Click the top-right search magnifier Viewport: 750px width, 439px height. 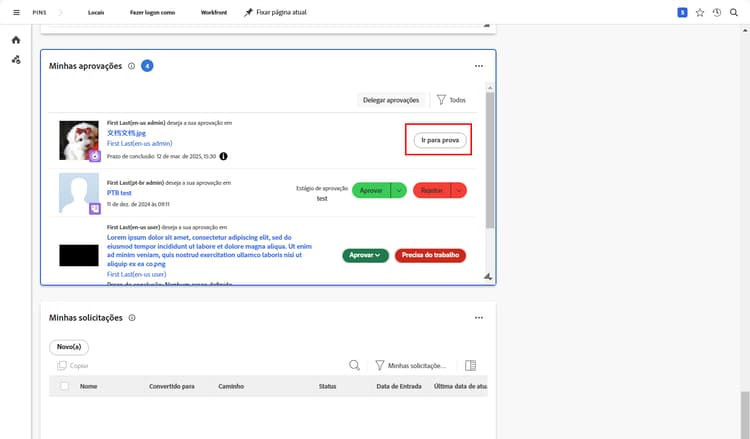pyautogui.click(x=734, y=12)
